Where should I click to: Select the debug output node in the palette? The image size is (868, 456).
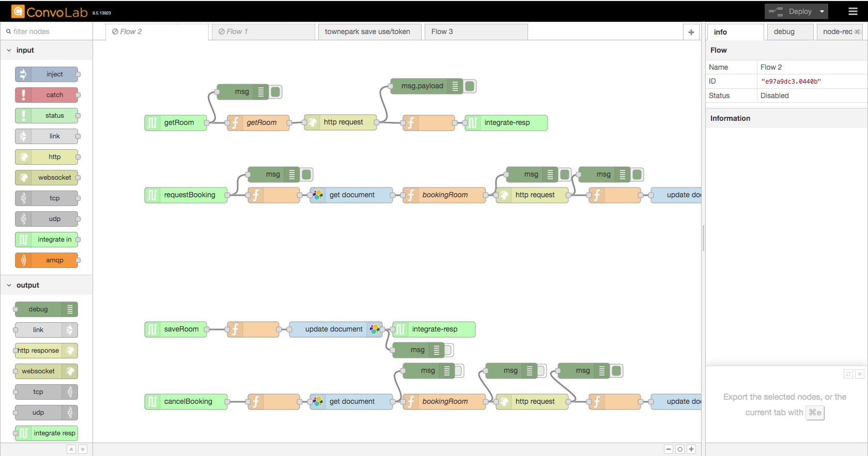47,309
